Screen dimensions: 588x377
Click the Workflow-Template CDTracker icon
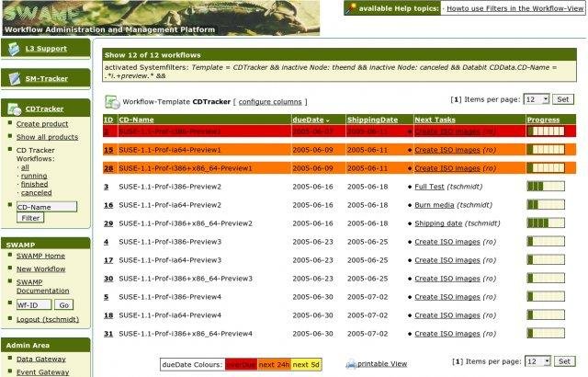click(x=112, y=102)
